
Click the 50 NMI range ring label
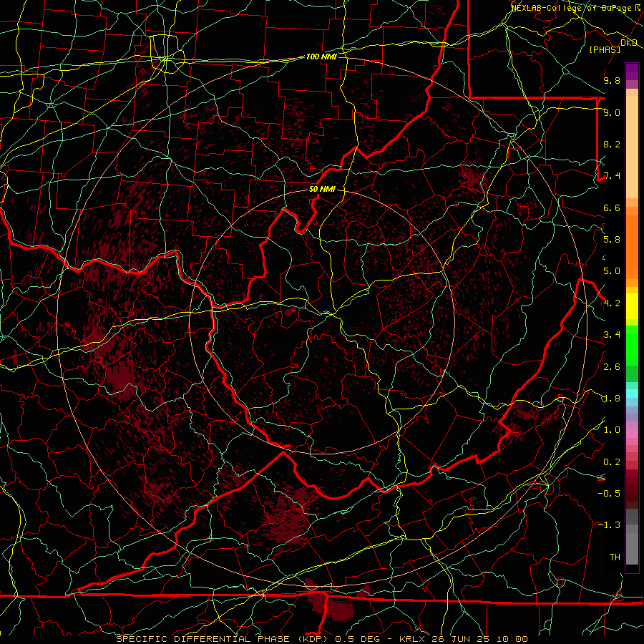[322, 189]
